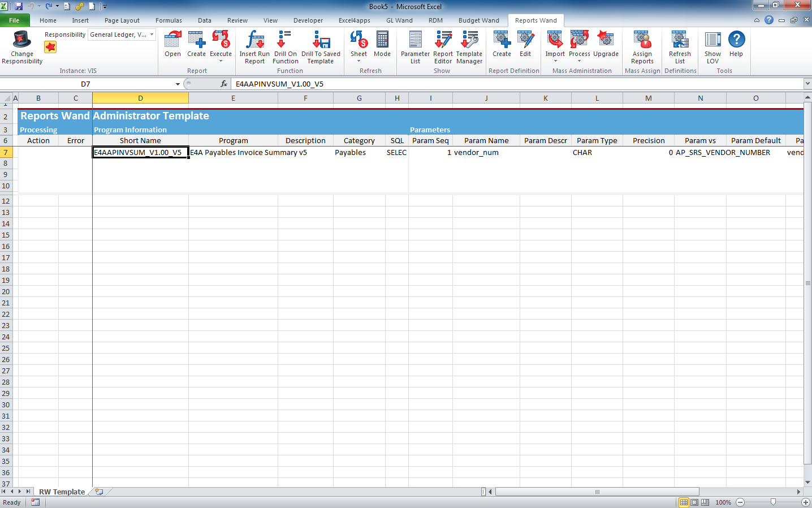The height and width of the screenshot is (508, 812).
Task: Select the RW Template sheet tab
Action: pyautogui.click(x=62, y=492)
